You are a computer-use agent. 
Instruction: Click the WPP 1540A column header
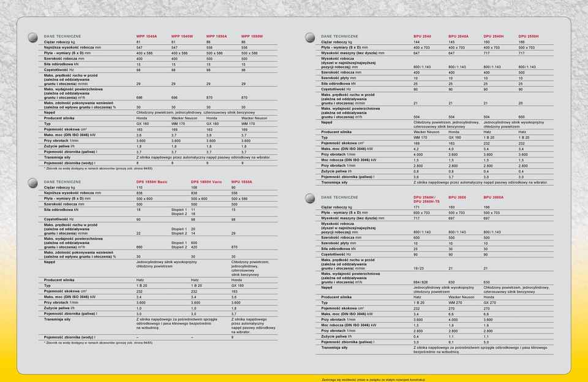(x=146, y=36)
